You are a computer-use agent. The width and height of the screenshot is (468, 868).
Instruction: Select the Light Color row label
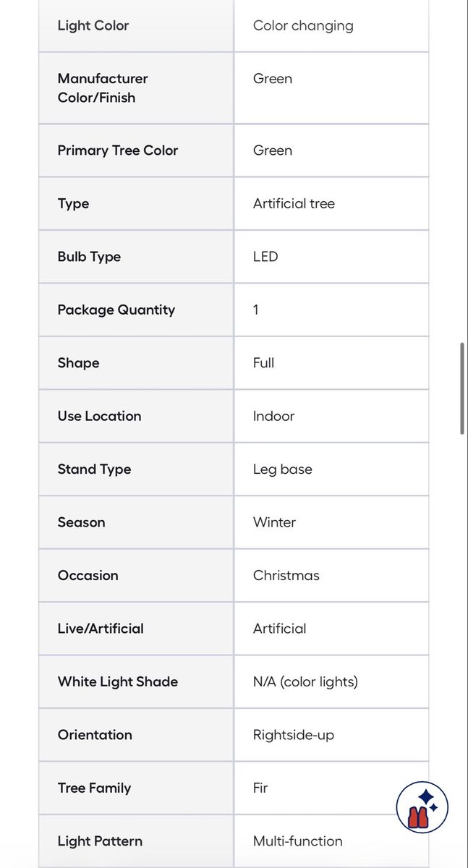(93, 25)
